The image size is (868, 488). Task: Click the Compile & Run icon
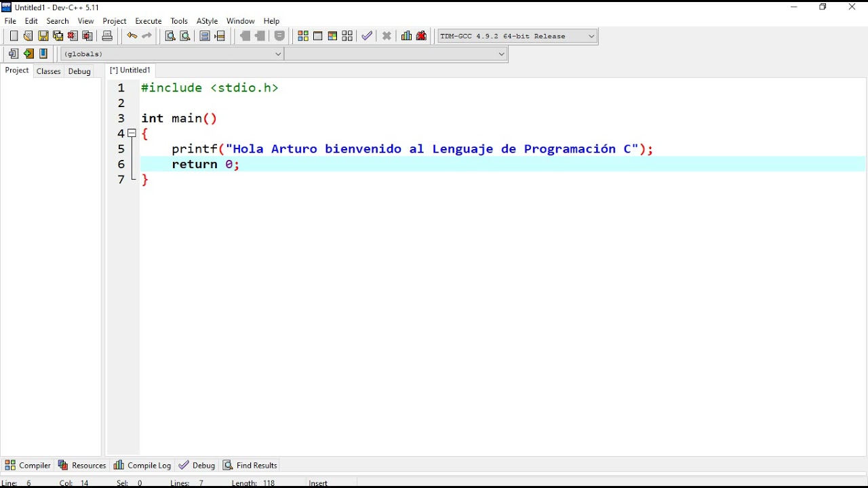point(333,36)
